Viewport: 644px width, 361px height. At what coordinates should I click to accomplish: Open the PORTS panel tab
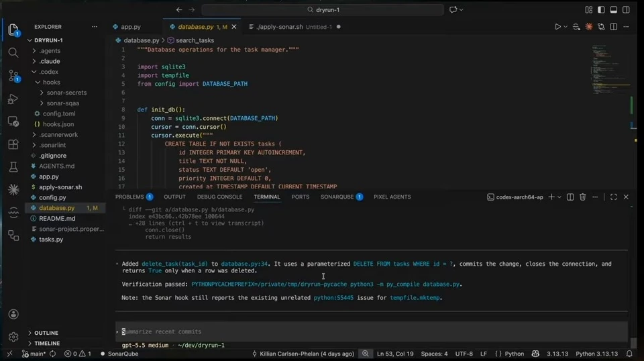301,197
